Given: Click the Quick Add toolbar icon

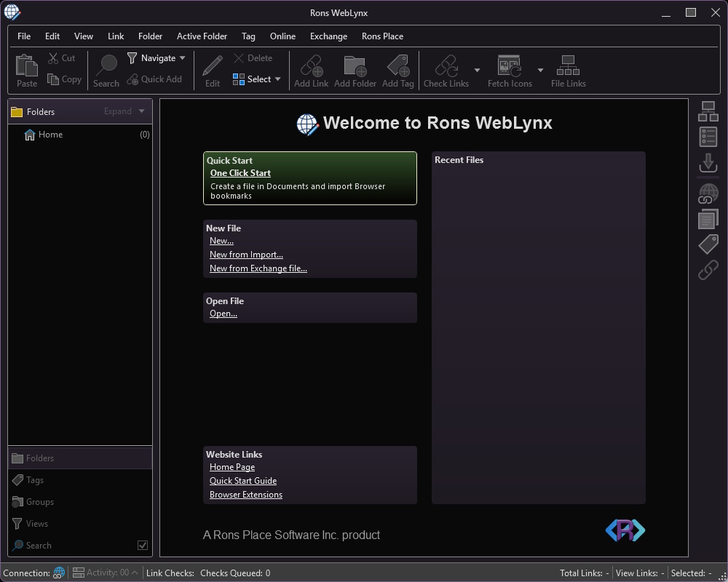Looking at the screenshot, I should [132, 79].
